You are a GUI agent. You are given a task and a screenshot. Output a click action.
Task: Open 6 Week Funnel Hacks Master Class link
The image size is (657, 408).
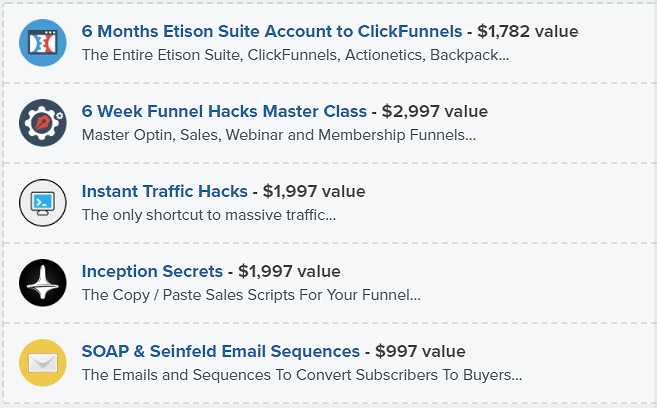224,111
